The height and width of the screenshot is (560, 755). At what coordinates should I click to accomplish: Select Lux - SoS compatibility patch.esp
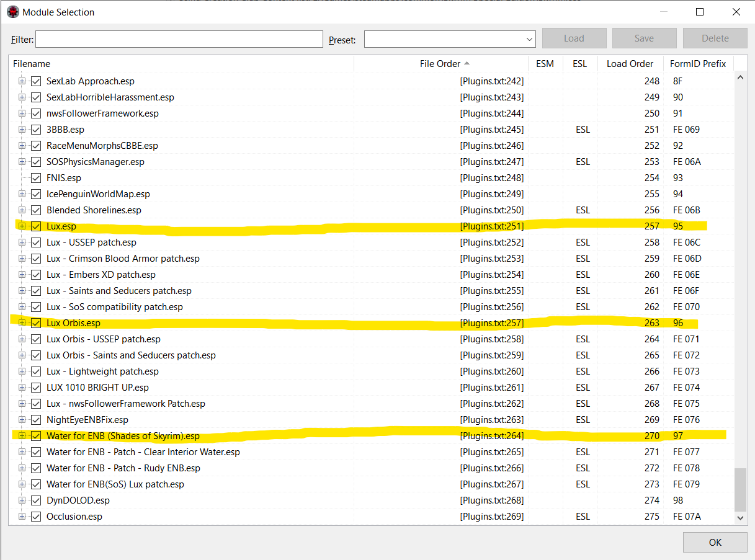click(x=372, y=307)
